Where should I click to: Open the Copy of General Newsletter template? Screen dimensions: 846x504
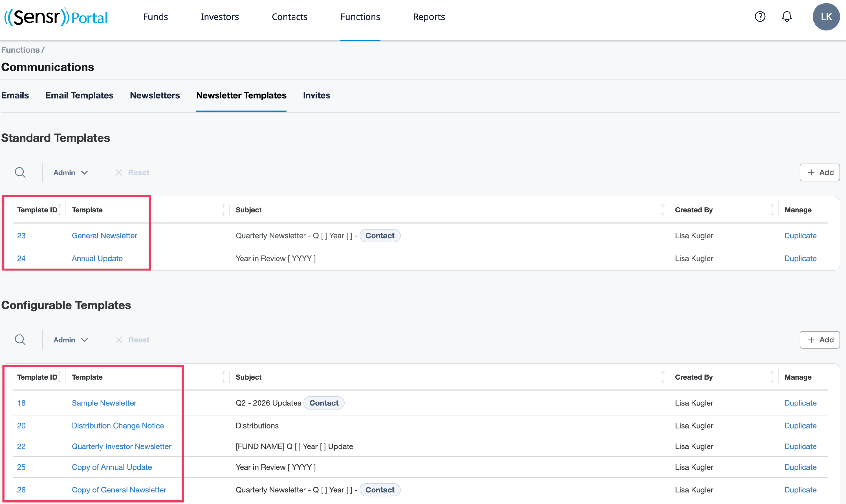pos(119,490)
